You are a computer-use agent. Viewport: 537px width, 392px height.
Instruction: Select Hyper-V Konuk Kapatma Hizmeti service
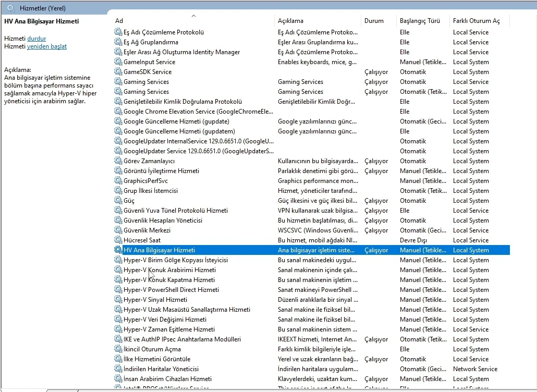[x=169, y=280]
